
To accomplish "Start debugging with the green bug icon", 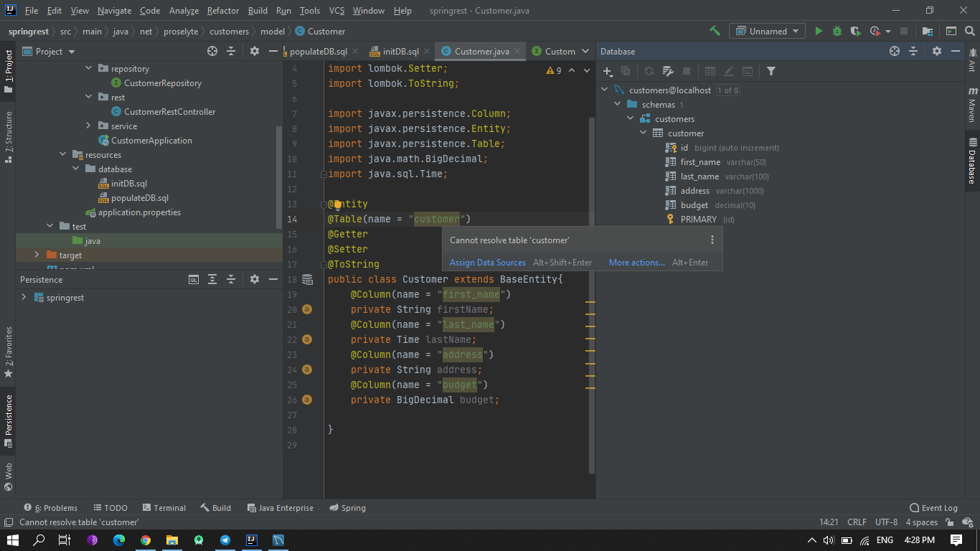I will (x=837, y=31).
